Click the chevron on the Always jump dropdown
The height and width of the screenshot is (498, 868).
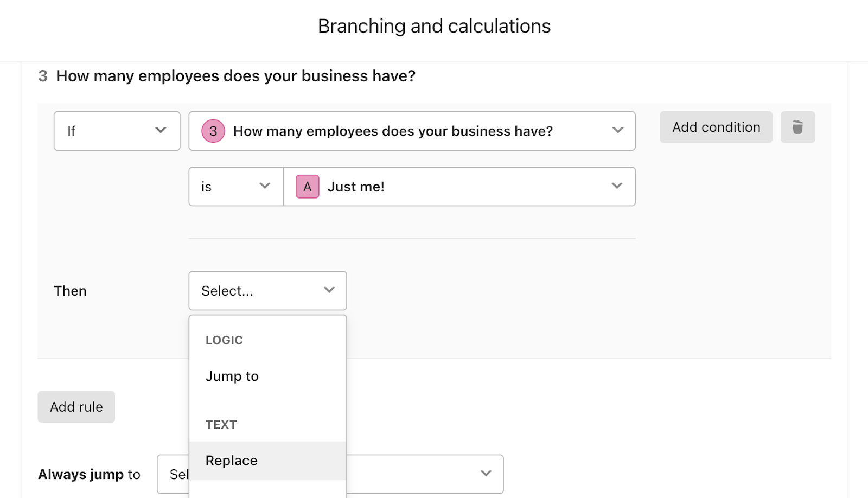(485, 474)
